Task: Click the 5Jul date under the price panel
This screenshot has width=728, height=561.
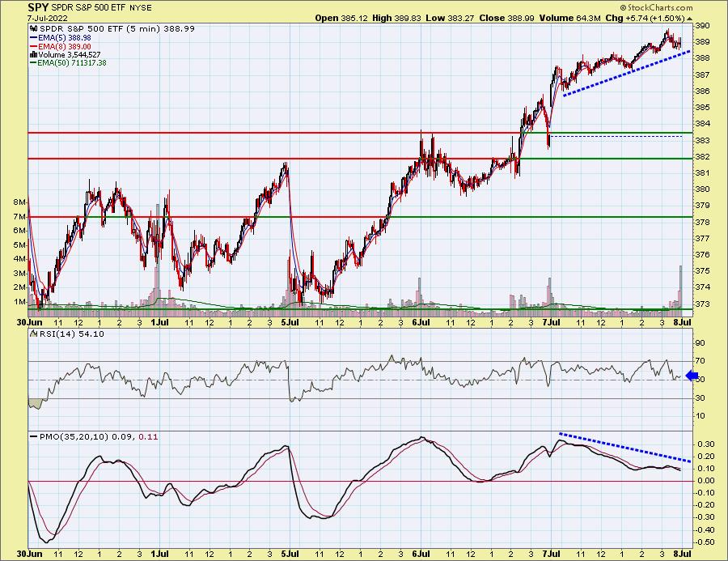Action: click(290, 322)
